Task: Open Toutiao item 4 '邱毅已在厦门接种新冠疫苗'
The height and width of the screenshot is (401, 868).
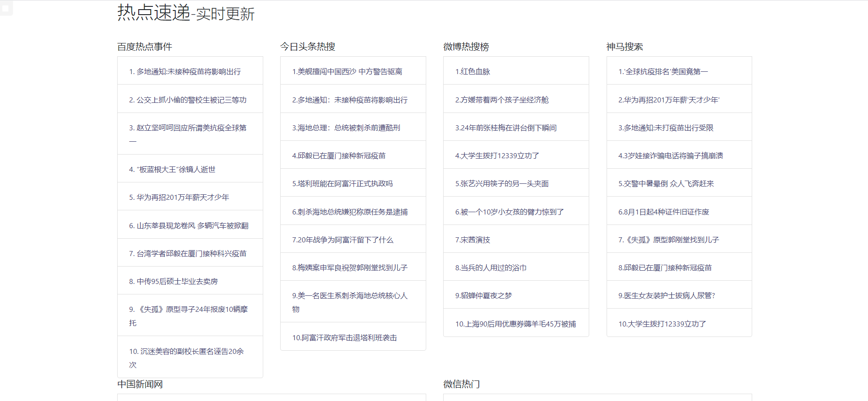Action: 339,156
